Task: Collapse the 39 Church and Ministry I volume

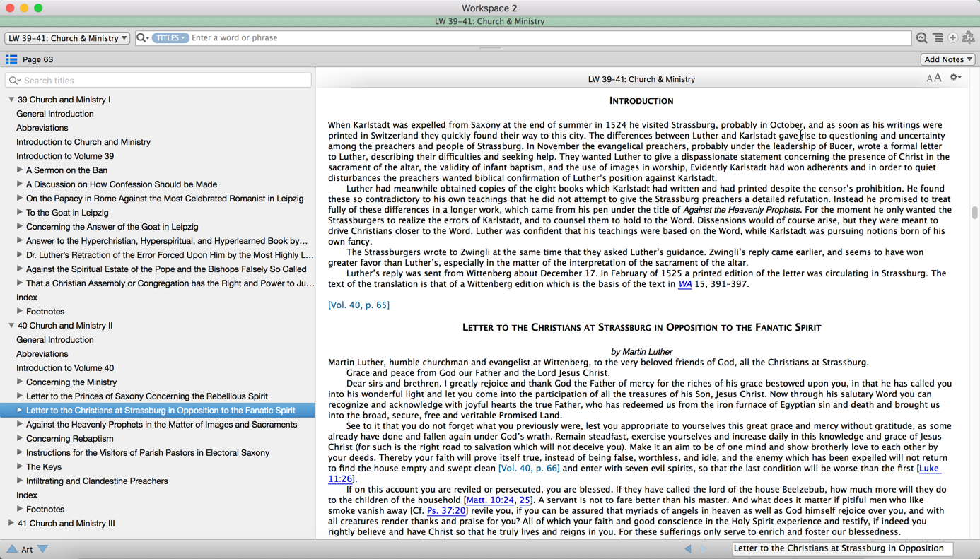Action: [x=11, y=100]
